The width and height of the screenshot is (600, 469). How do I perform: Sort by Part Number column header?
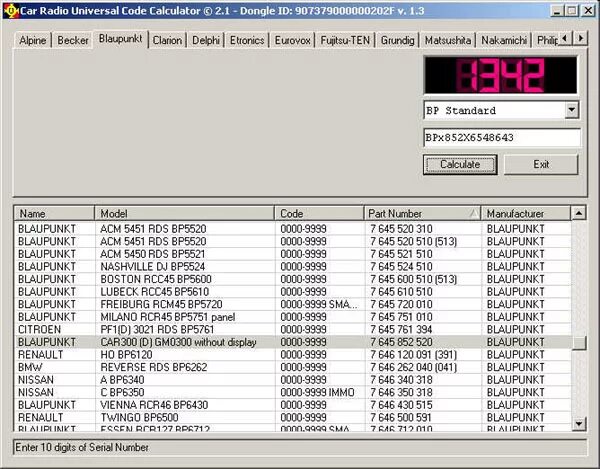tap(422, 213)
